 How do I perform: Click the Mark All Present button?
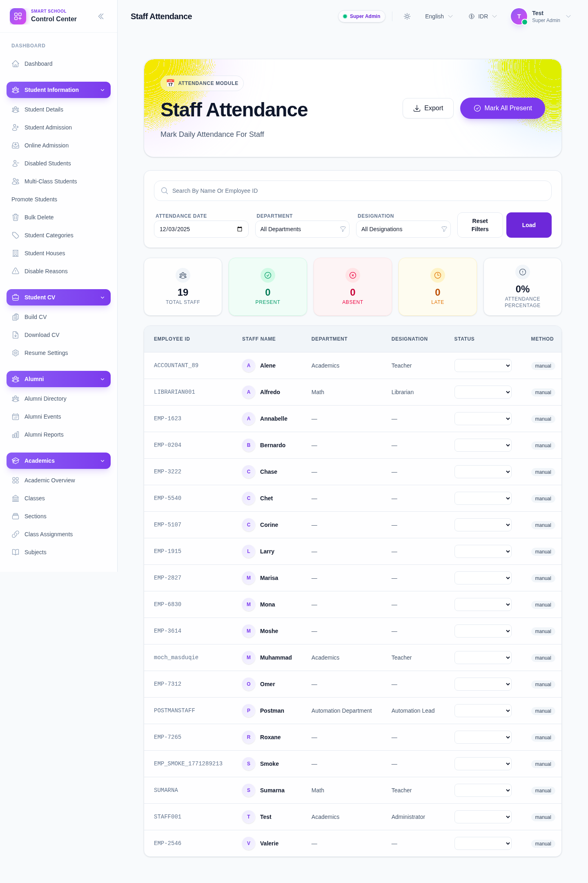[503, 108]
